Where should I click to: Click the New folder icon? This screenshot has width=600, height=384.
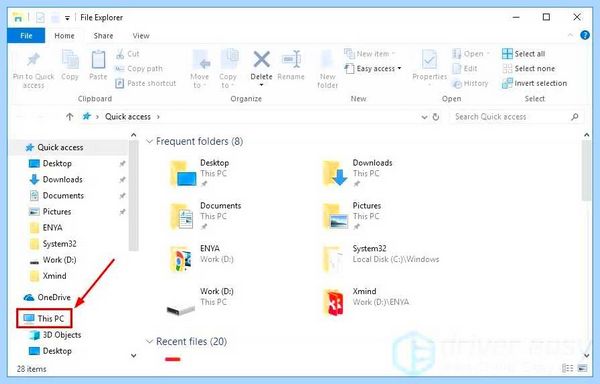click(328, 60)
